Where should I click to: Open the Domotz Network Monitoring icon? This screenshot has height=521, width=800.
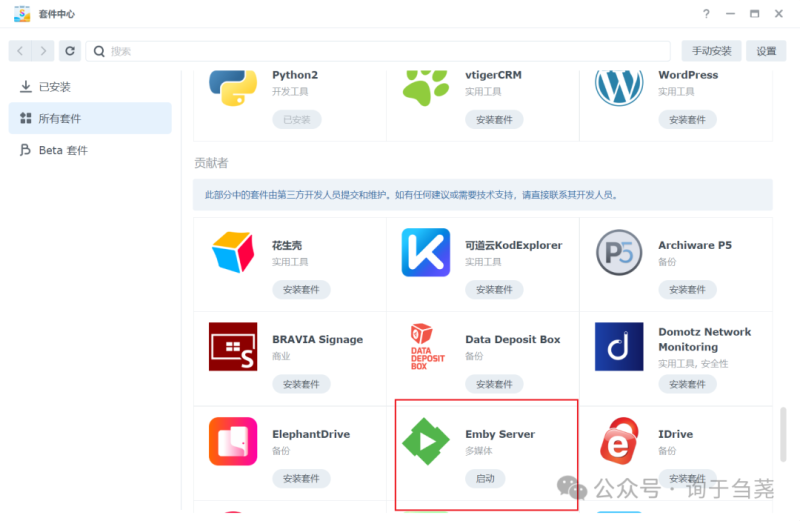[x=619, y=346]
